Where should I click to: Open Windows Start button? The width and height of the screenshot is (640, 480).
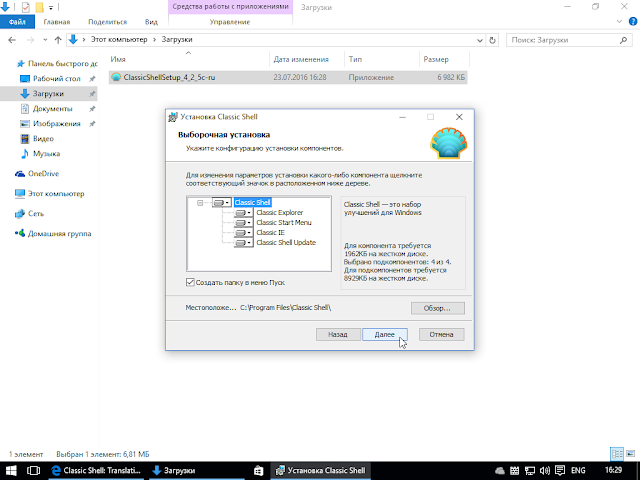(x=11, y=471)
